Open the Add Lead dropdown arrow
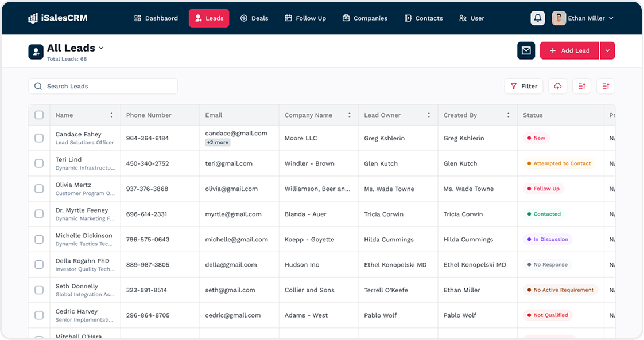 click(607, 50)
